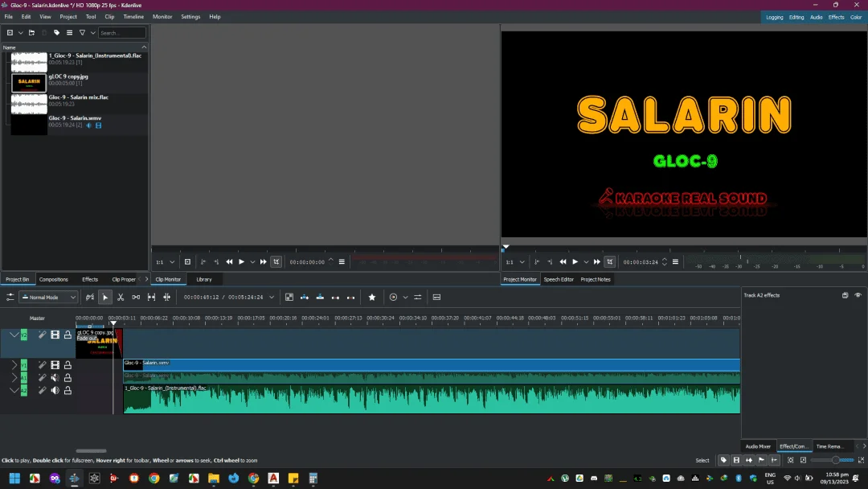868x489 pixels.
Task: Switch to the Library tab
Action: 203,280
